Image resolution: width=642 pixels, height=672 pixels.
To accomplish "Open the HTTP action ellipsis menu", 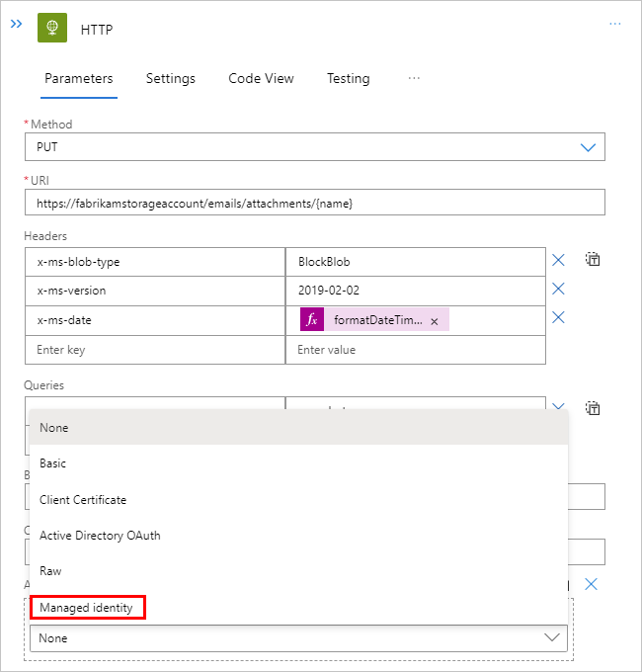I will [x=615, y=23].
